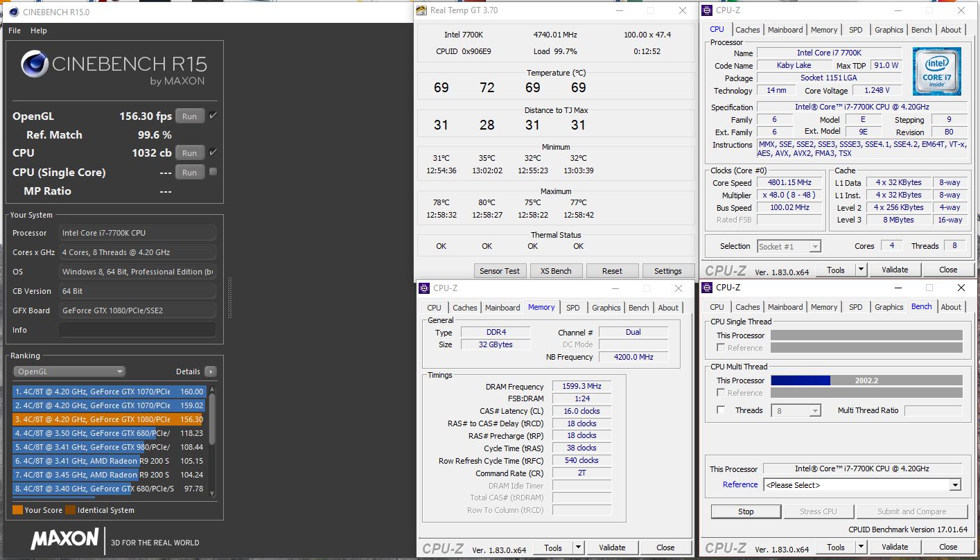Switch to Caches tab in top CPU-Z window
Screen dimensions: 980x560
(x=747, y=29)
